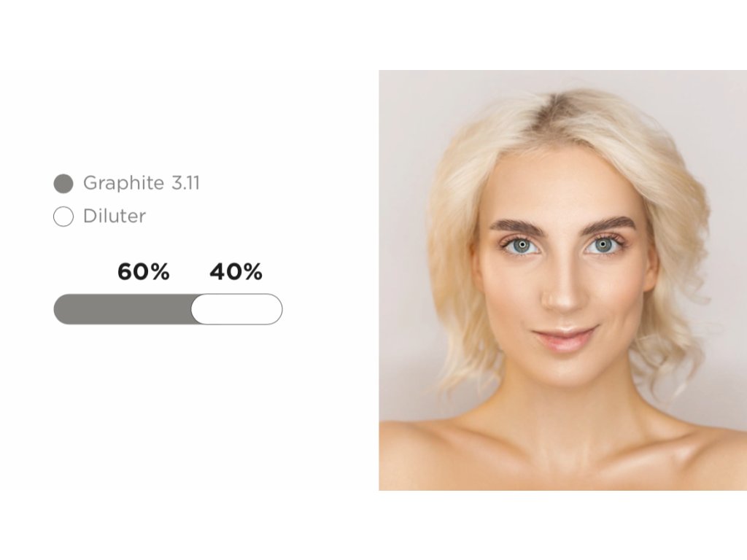Click the woman's lips in the photo
This screenshot has width=747, height=560.
click(x=564, y=338)
